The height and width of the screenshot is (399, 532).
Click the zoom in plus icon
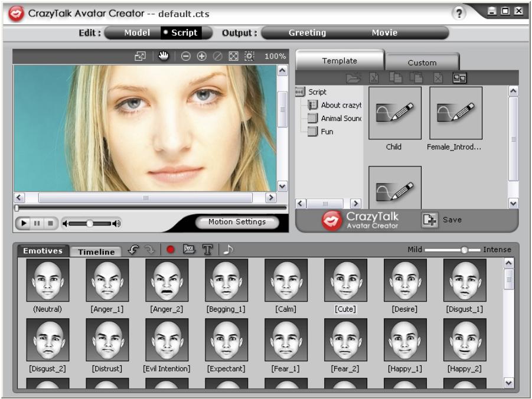[201, 56]
